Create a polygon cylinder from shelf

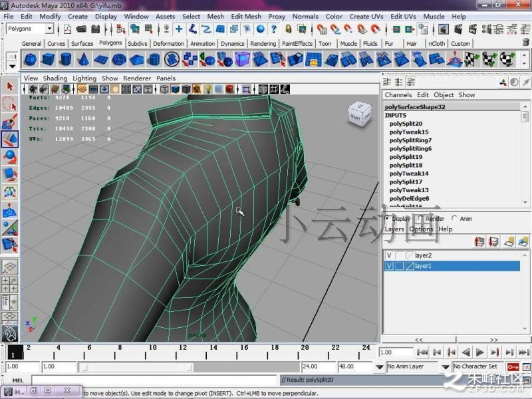(x=65, y=59)
